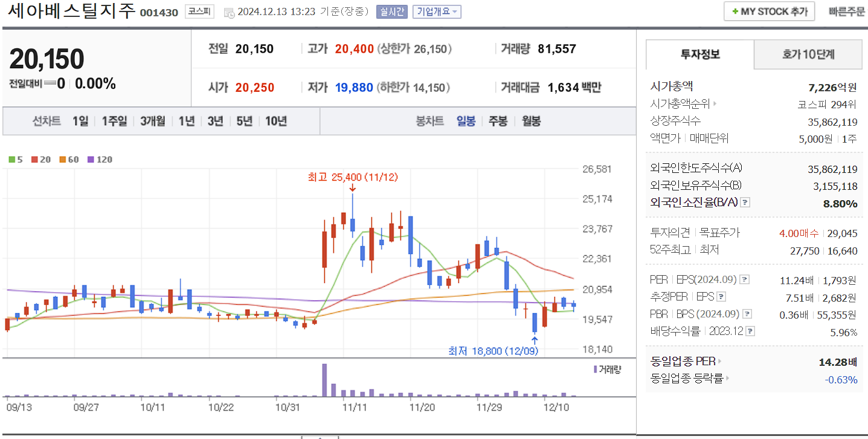
Task: Click the 코스피 market badge
Action: click(199, 11)
